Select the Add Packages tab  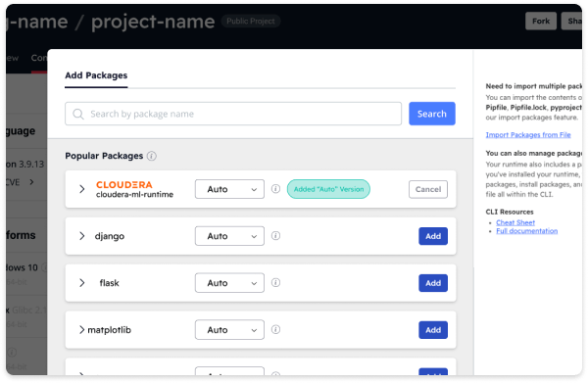coord(96,75)
